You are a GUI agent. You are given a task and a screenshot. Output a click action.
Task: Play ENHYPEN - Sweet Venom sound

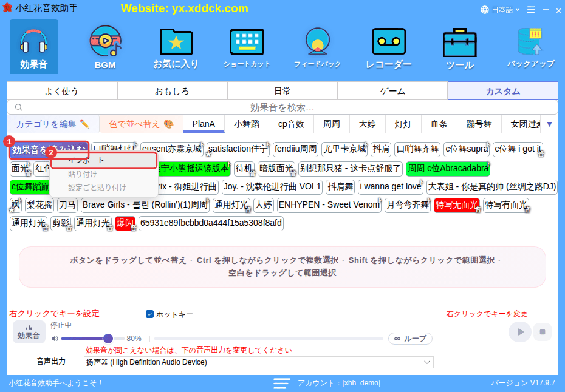tap(329, 205)
